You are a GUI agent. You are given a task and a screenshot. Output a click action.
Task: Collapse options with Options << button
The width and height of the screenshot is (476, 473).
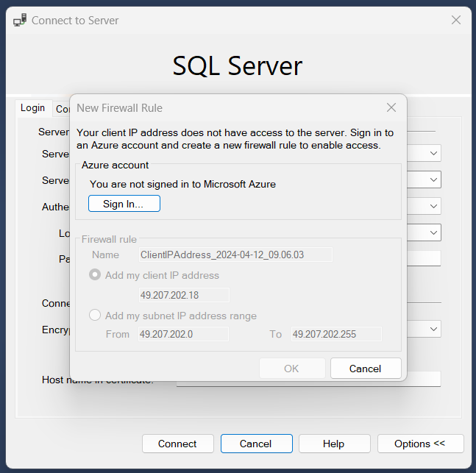(x=420, y=444)
